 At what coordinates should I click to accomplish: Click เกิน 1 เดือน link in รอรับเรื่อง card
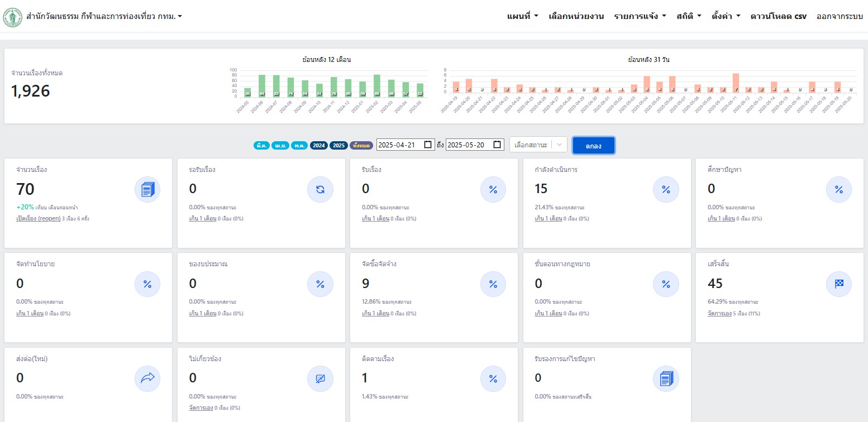pos(203,218)
